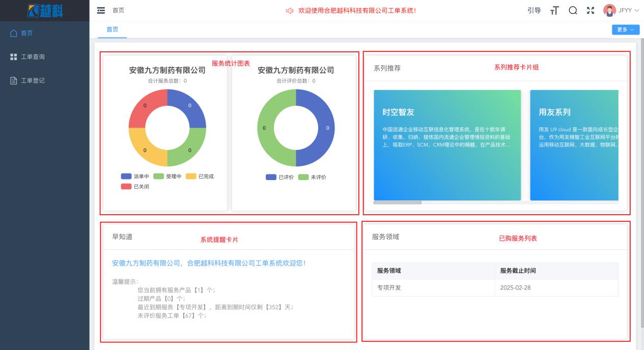The height and width of the screenshot is (350, 644).
Task: Click 服务截止时间 column header
Action: coord(556,271)
